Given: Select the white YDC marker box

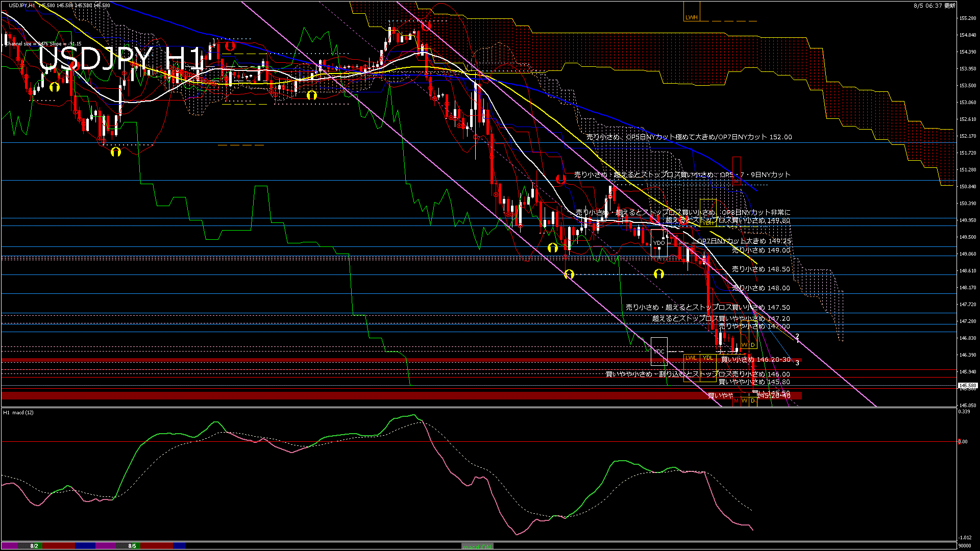Looking at the screenshot, I should point(659,352).
